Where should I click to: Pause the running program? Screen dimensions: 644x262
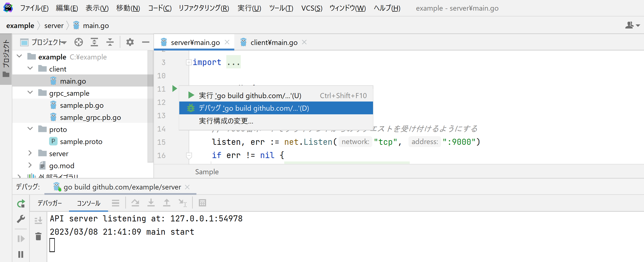coord(21,255)
